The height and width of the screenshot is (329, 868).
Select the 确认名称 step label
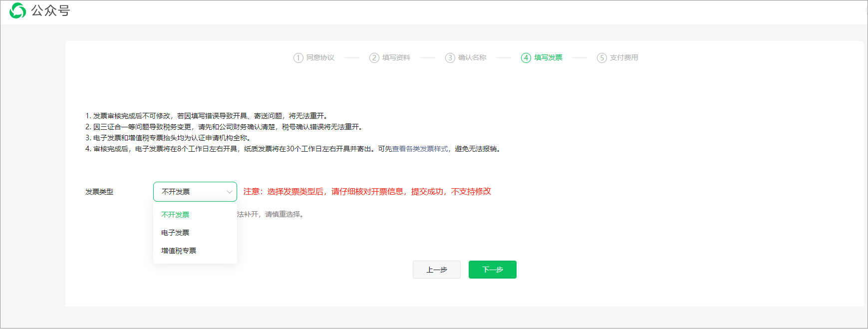click(472, 58)
